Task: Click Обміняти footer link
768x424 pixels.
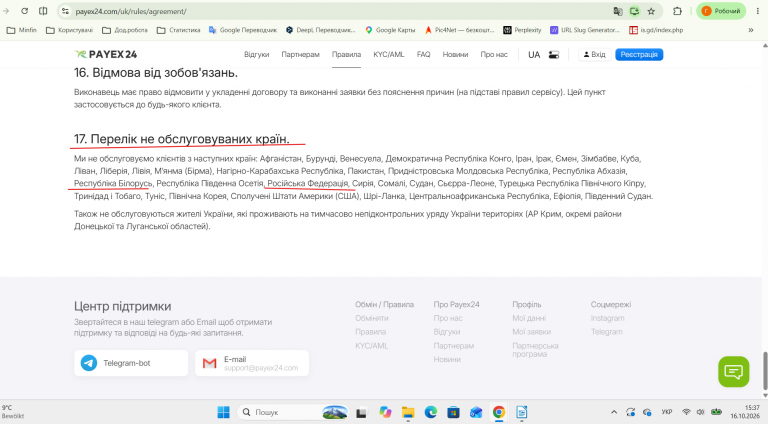Action: point(372,318)
